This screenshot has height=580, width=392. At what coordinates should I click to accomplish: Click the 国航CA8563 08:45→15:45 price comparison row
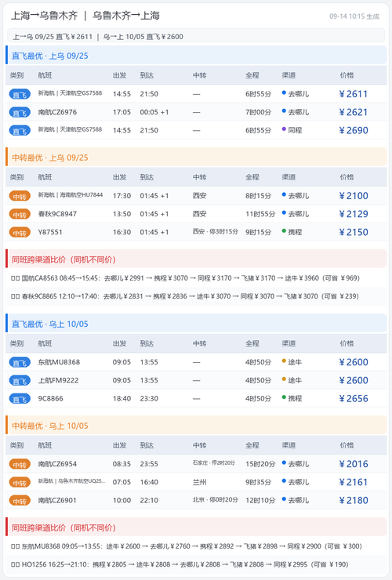coord(196,278)
